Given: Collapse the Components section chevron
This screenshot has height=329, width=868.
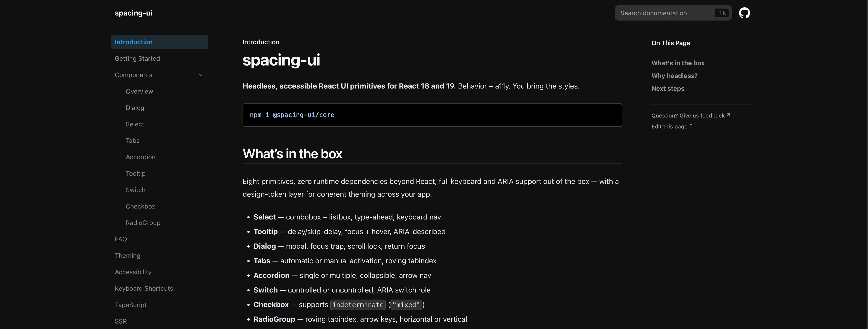Looking at the screenshot, I should tap(201, 75).
